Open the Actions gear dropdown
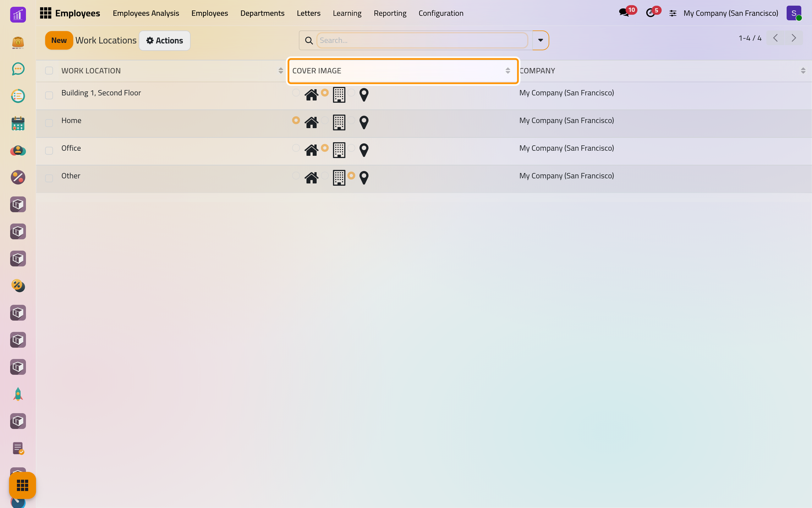The width and height of the screenshot is (812, 508). pyautogui.click(x=165, y=41)
